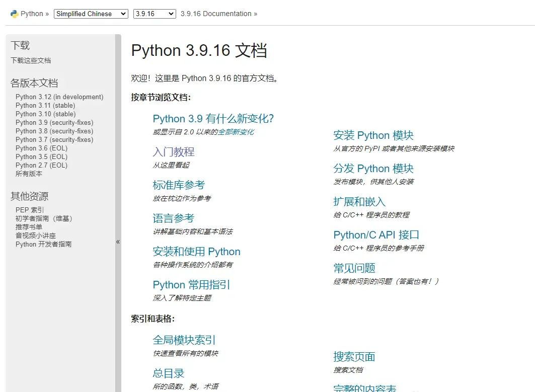Follow the 全部新变化 link

tap(236, 132)
